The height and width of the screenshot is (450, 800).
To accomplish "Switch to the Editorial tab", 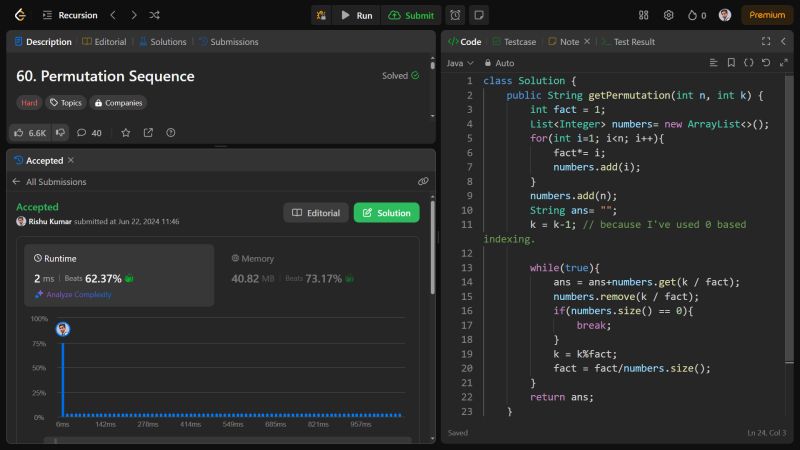I will (105, 42).
